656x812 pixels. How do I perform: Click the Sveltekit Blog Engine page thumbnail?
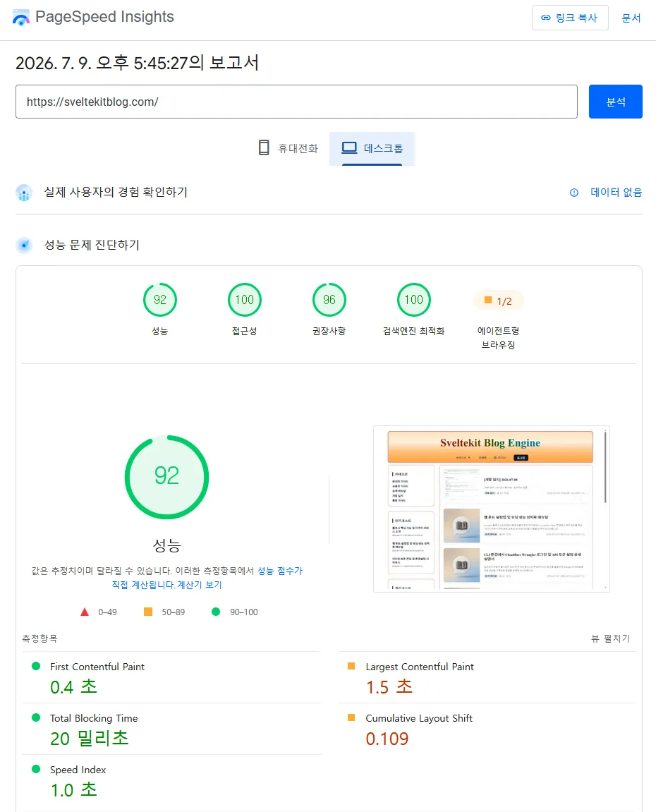[492, 509]
